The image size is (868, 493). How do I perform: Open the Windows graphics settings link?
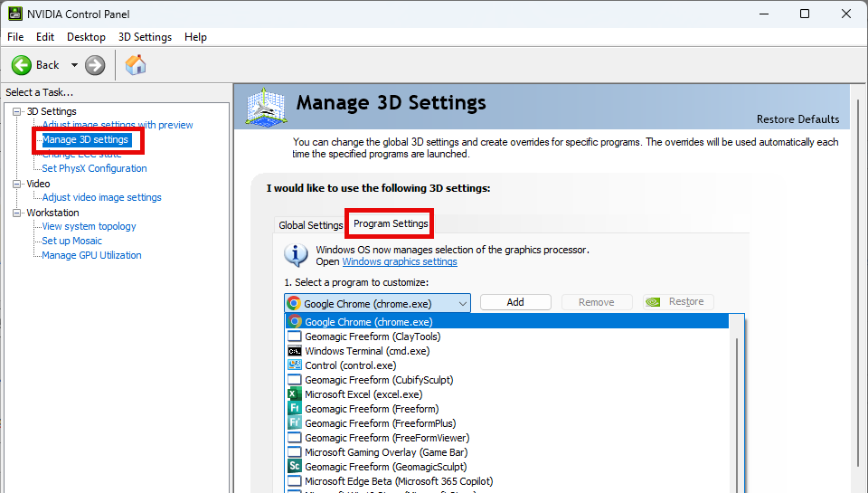point(400,261)
